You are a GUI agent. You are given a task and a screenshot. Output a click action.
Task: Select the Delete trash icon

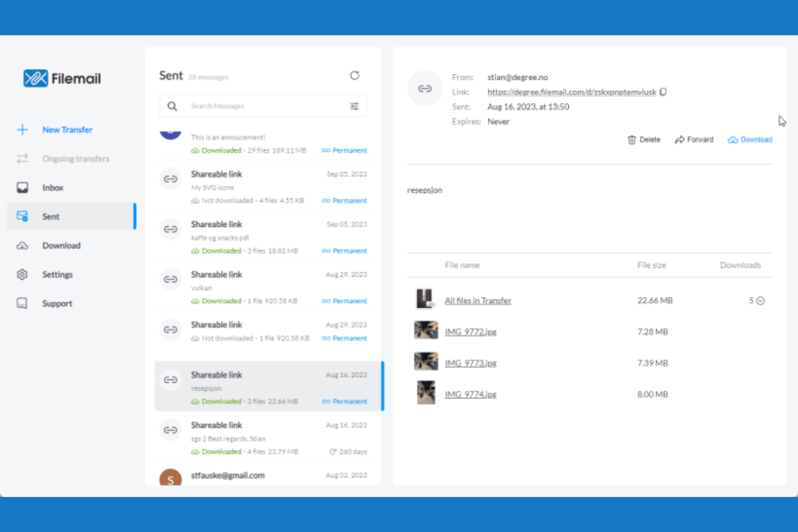pos(632,140)
